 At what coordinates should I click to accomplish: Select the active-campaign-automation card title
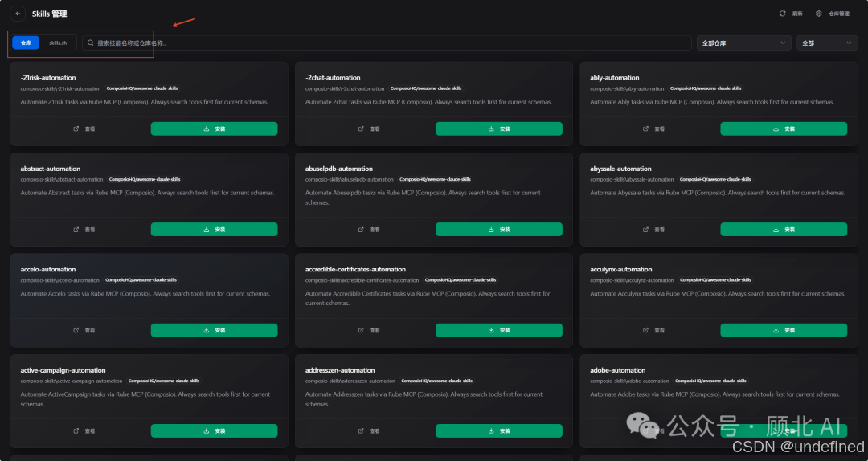point(63,370)
